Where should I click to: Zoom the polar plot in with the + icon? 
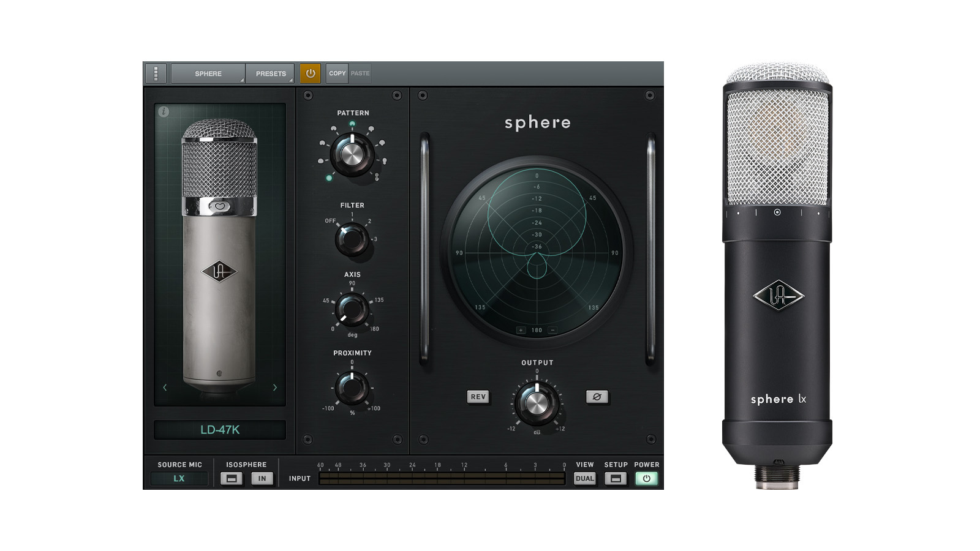[520, 329]
